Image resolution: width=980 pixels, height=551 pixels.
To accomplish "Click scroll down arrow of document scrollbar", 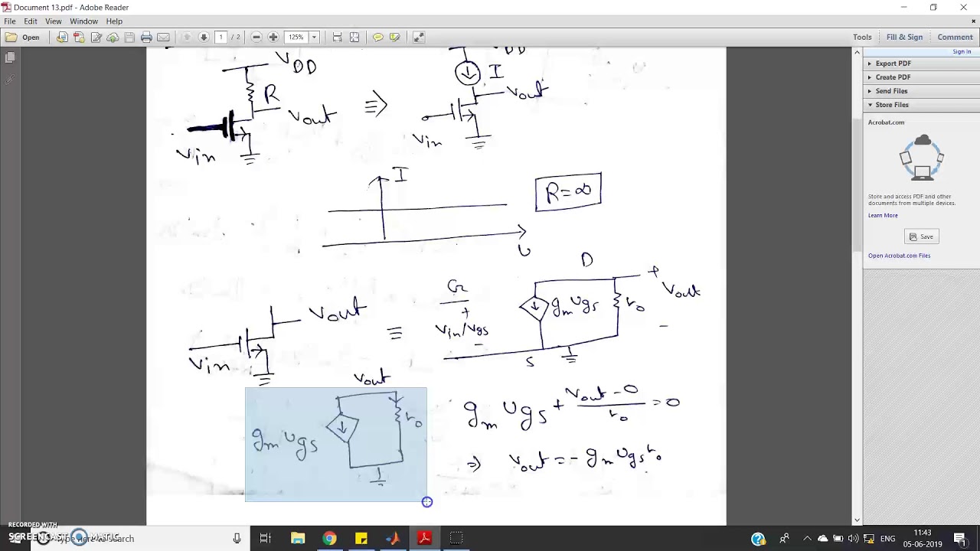I will coord(857,520).
